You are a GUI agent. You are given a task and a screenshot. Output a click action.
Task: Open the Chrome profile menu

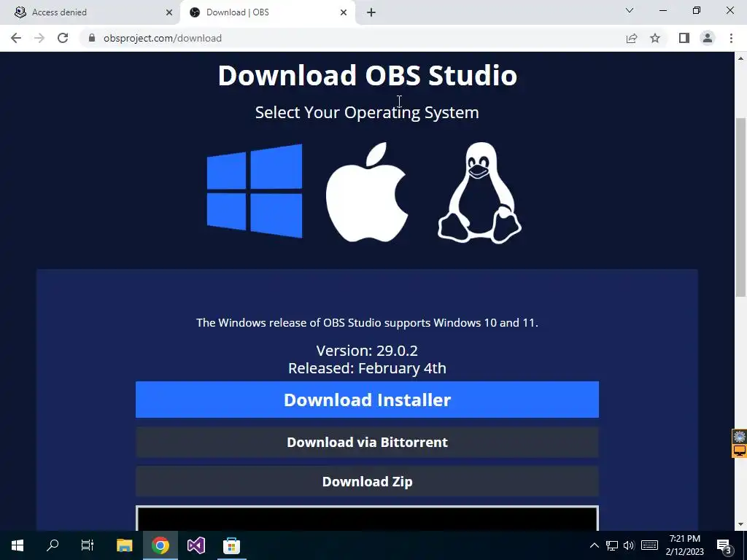point(708,38)
